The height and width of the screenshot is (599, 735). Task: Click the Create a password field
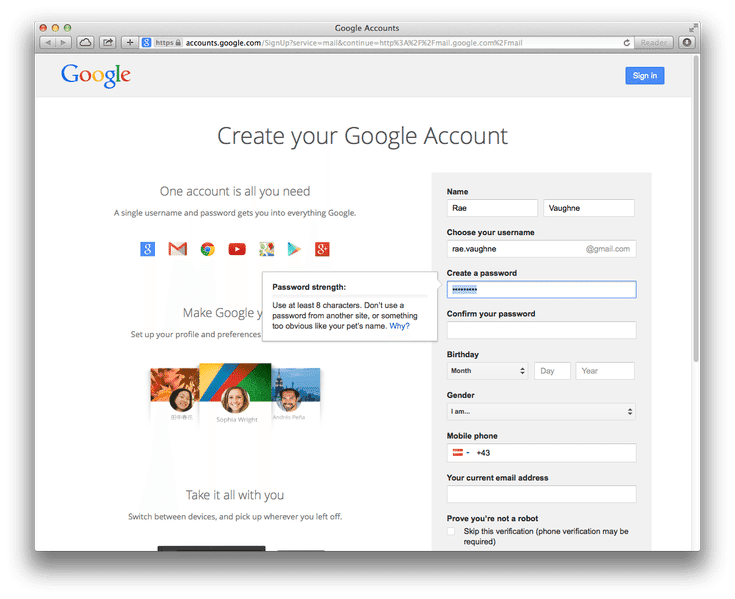pyautogui.click(x=541, y=290)
